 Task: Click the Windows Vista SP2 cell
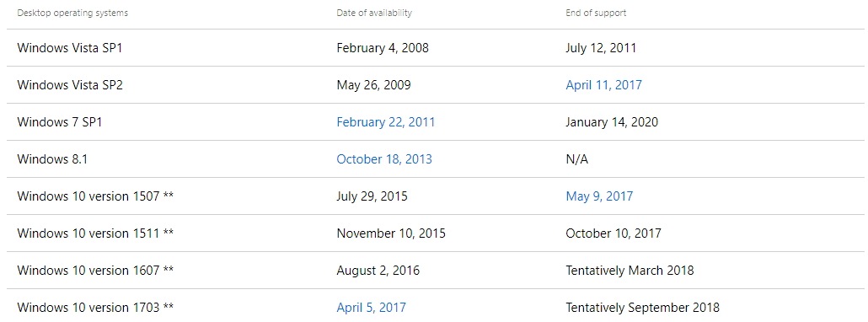coord(70,85)
